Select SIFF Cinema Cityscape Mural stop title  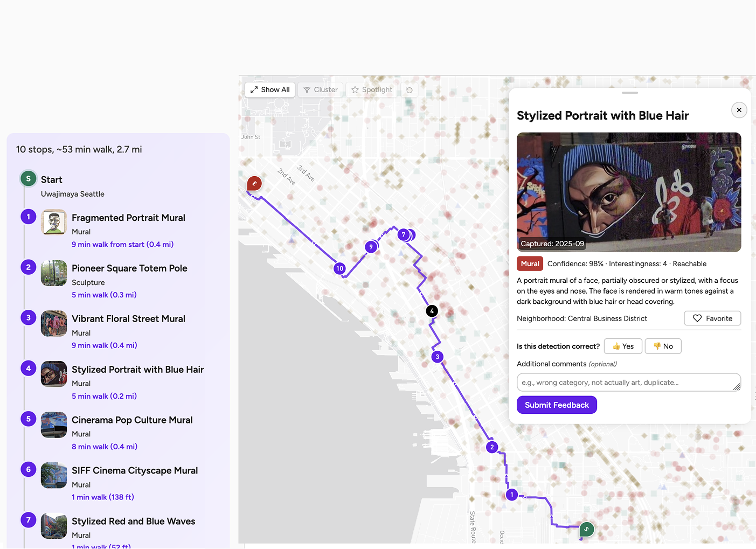pos(135,471)
